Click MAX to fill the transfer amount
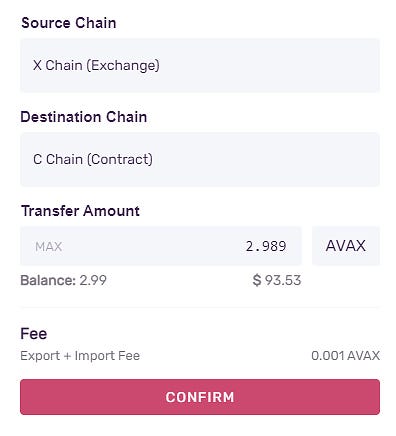 (x=49, y=247)
